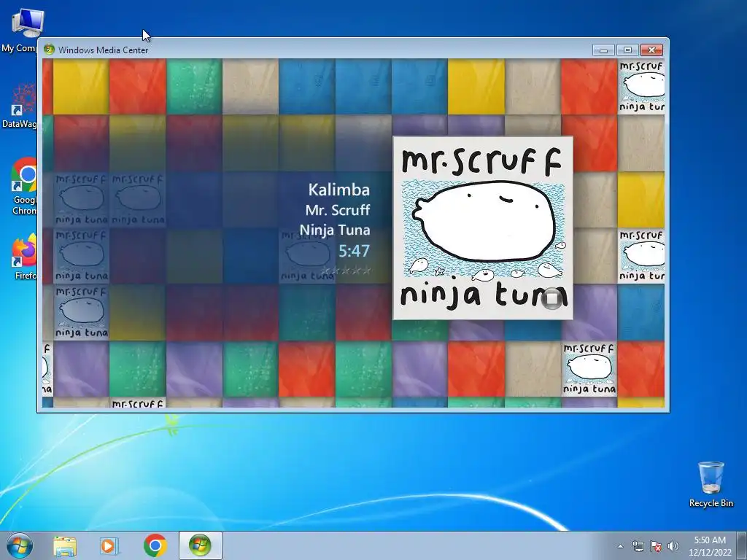Launch Windows Media Player from taskbar

109,546
